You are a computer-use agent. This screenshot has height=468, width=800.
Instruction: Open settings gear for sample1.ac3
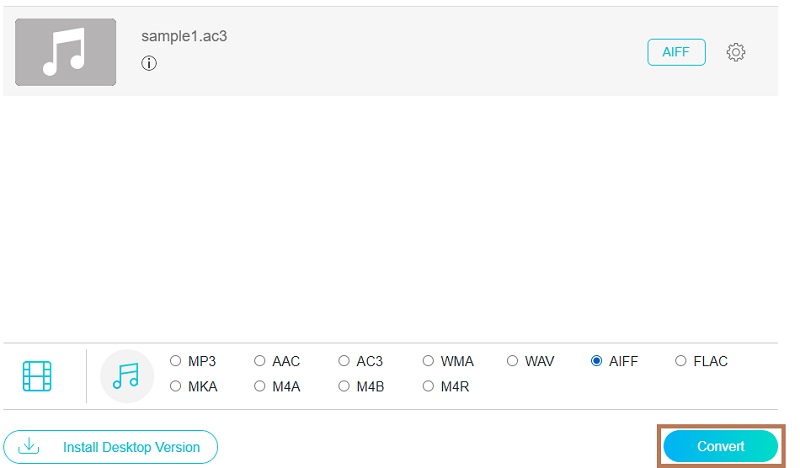(x=736, y=52)
